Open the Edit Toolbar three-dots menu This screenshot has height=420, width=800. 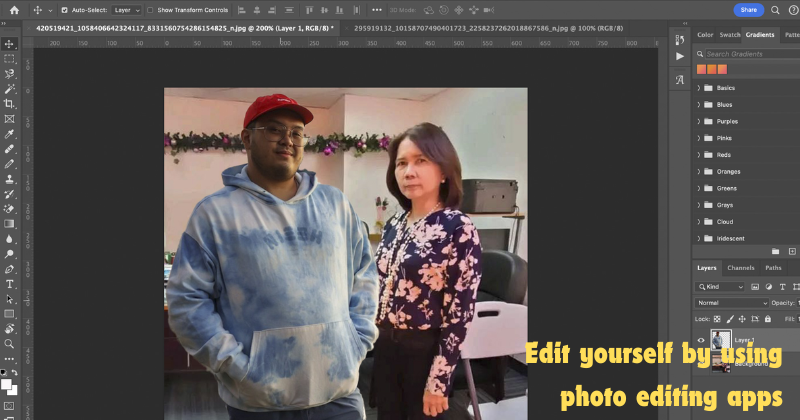[x=9, y=359]
